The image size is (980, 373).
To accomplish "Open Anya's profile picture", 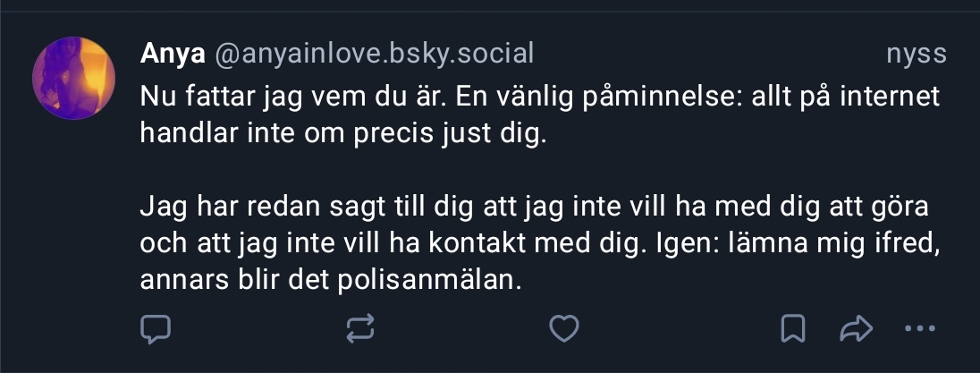I will 73,78.
